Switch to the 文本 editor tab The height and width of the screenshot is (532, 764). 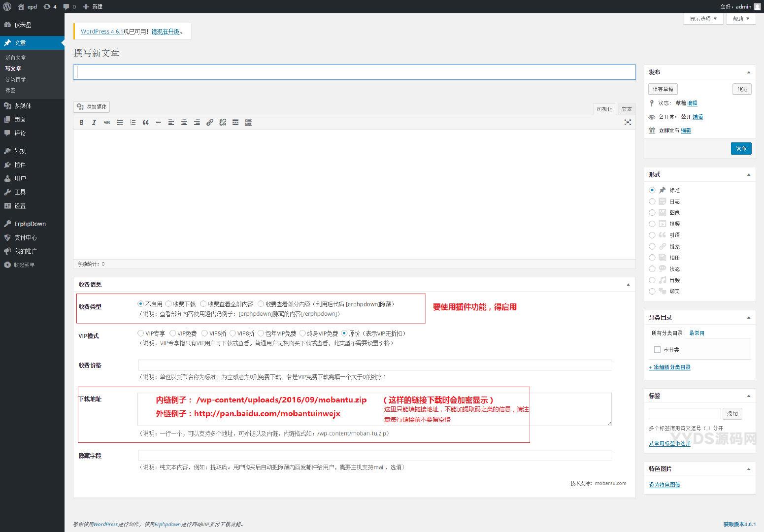(x=626, y=109)
